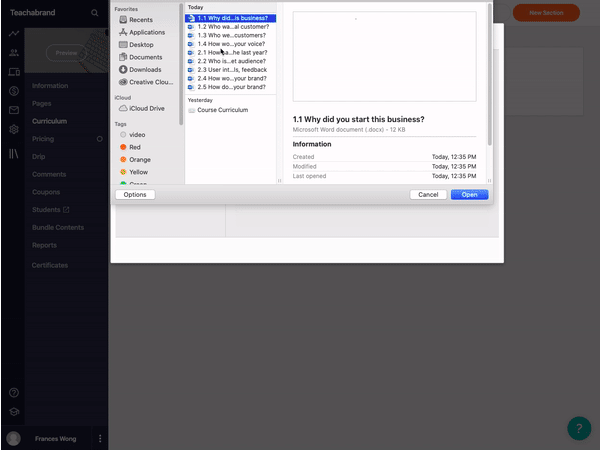Open the Users icon in left rail

14,52
